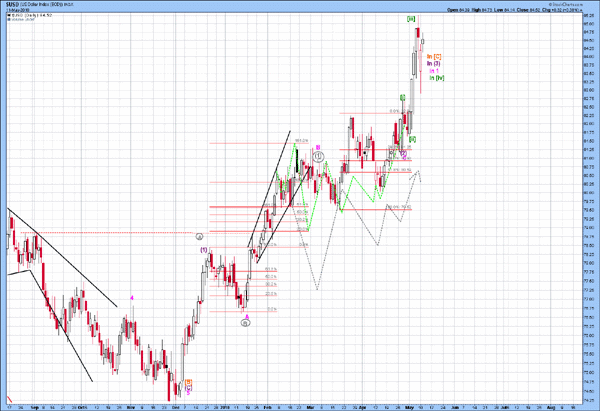Click the orange boxed label at chart bottom
This screenshot has width=600, height=411.
point(189,383)
